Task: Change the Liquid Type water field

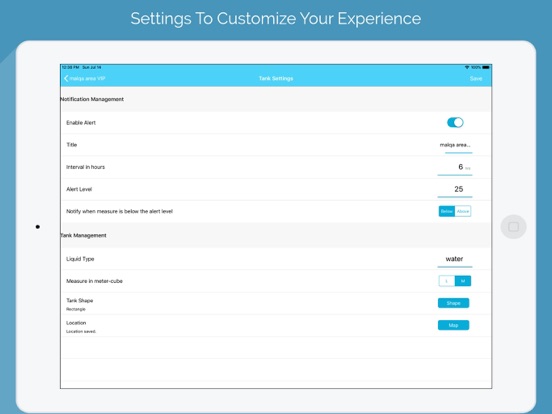Action: (x=455, y=259)
